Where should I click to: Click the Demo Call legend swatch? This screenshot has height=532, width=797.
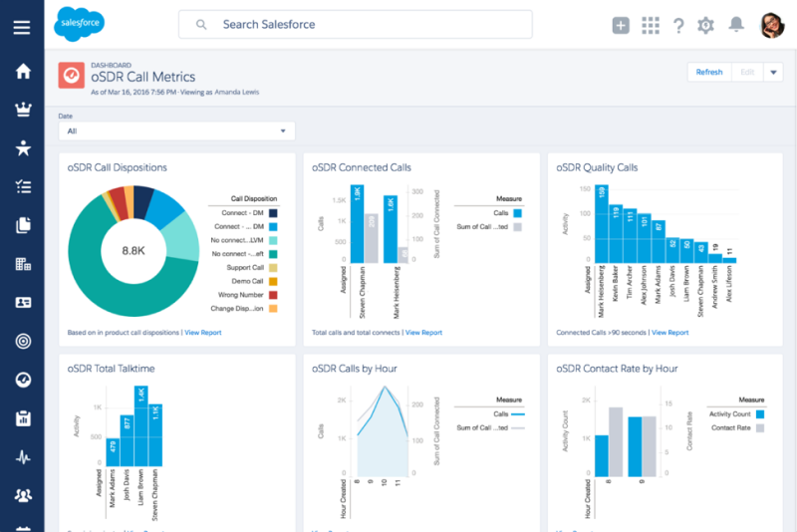[x=273, y=281]
